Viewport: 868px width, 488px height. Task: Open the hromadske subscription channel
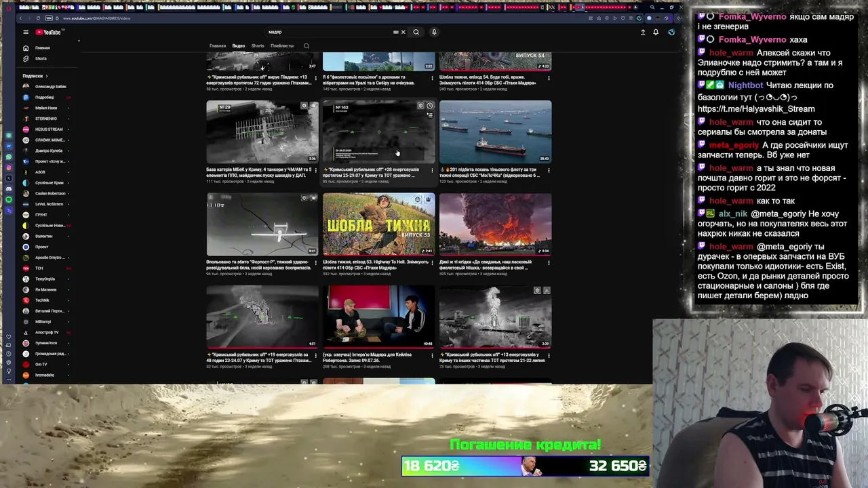[x=46, y=375]
